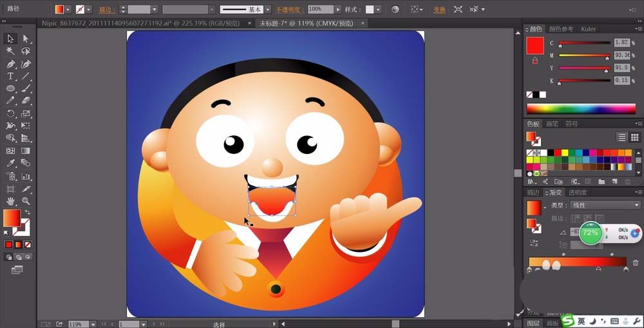Open brush definition 基本 dropdown

coord(267,9)
